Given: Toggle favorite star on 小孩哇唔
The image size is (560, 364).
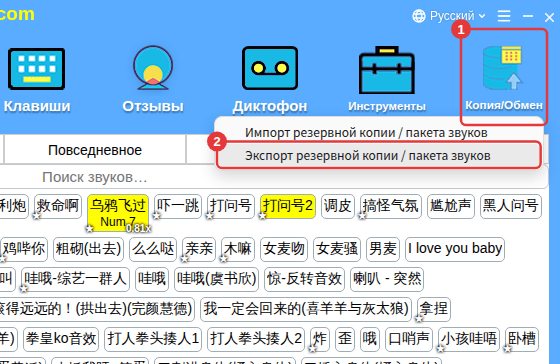Looking at the screenshot, I should 440,349.
